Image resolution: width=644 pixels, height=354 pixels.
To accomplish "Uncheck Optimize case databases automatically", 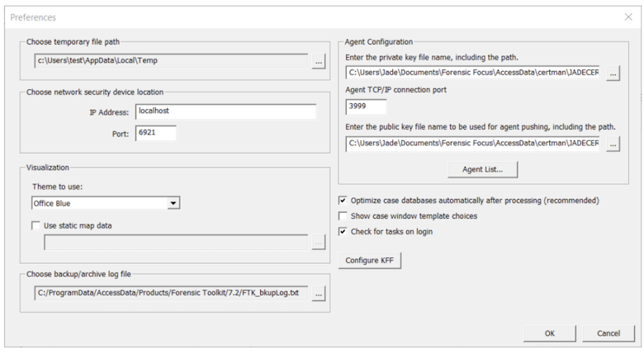I will 343,201.
